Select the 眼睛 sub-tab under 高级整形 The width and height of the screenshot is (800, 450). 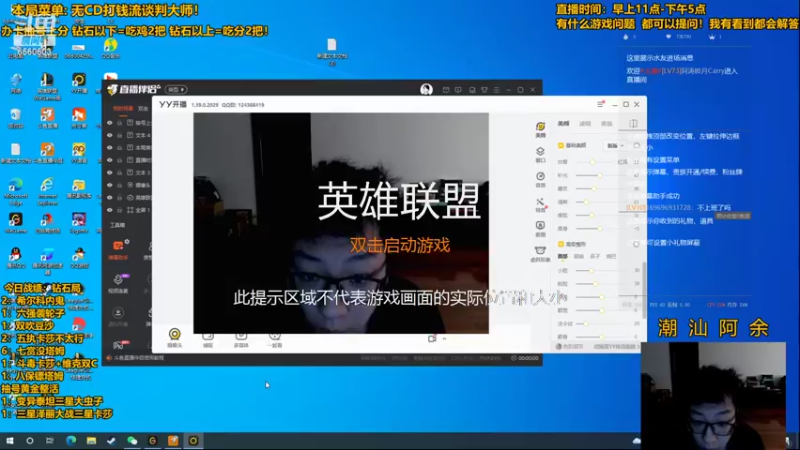tap(579, 256)
